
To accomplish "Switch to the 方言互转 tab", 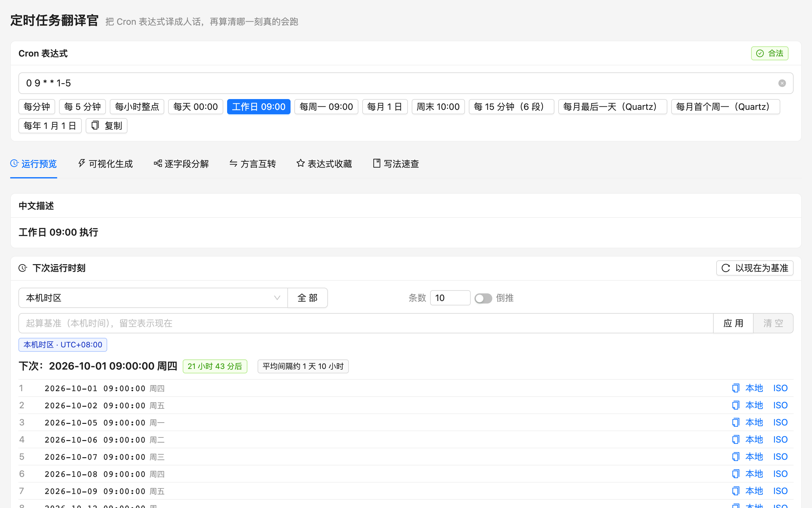I will [253, 164].
